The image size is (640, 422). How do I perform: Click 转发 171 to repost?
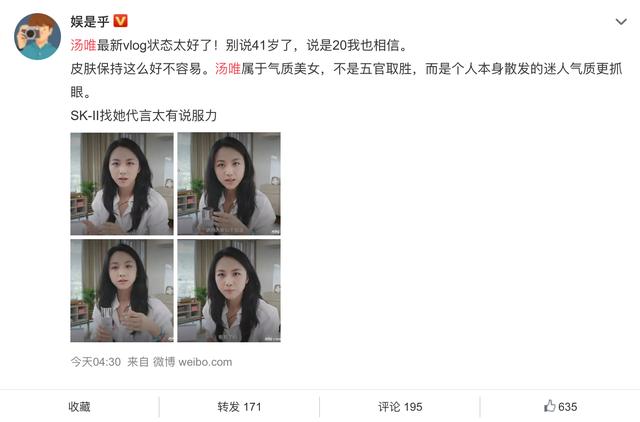pyautogui.click(x=239, y=406)
